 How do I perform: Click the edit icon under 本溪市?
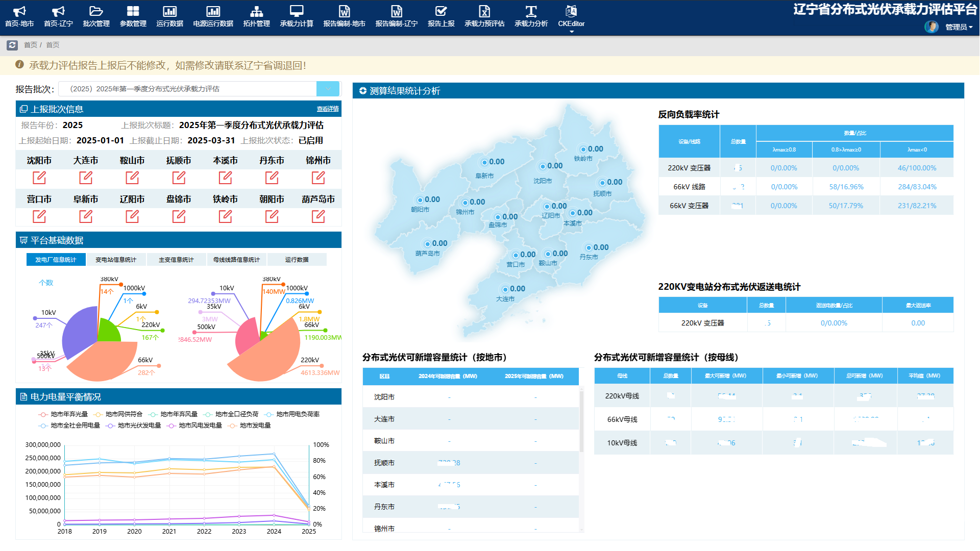225,178
